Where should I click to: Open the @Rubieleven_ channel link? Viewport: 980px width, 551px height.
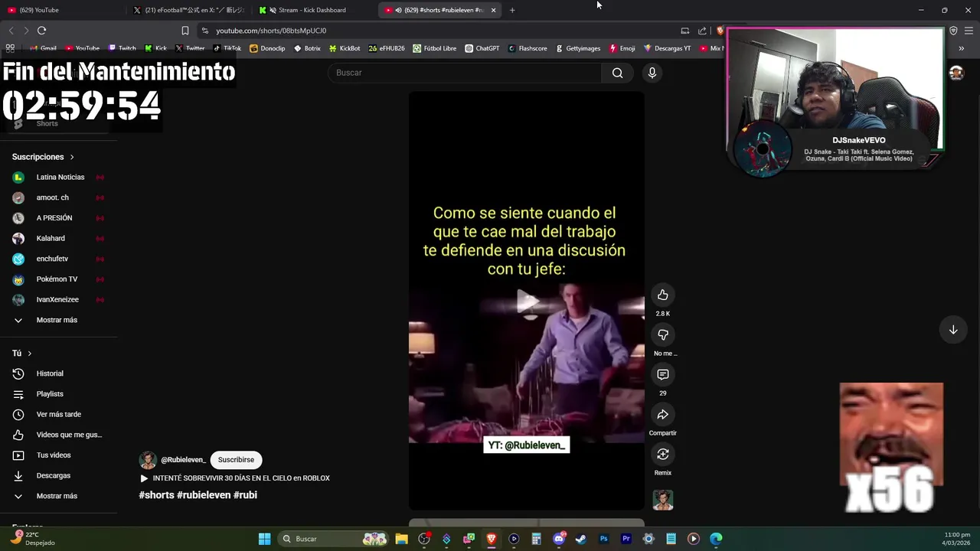pos(183,460)
